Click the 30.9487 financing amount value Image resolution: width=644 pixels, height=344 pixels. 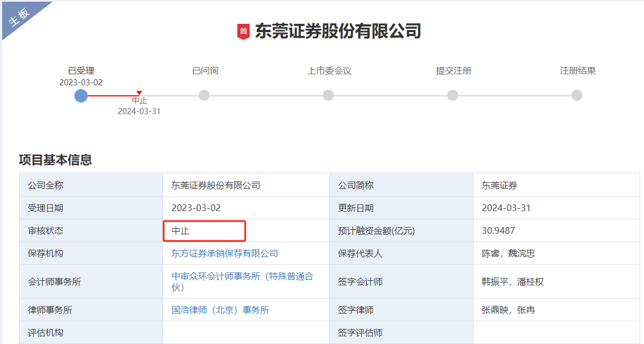tap(498, 230)
